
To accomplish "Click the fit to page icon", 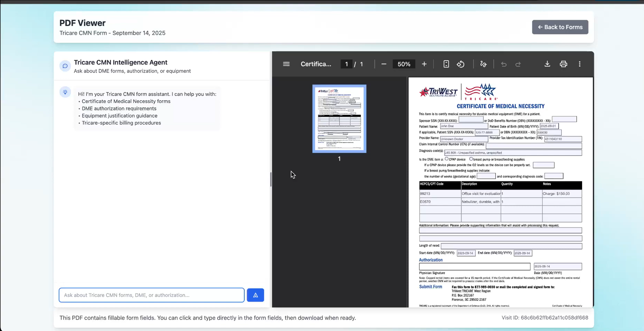I will (446, 64).
